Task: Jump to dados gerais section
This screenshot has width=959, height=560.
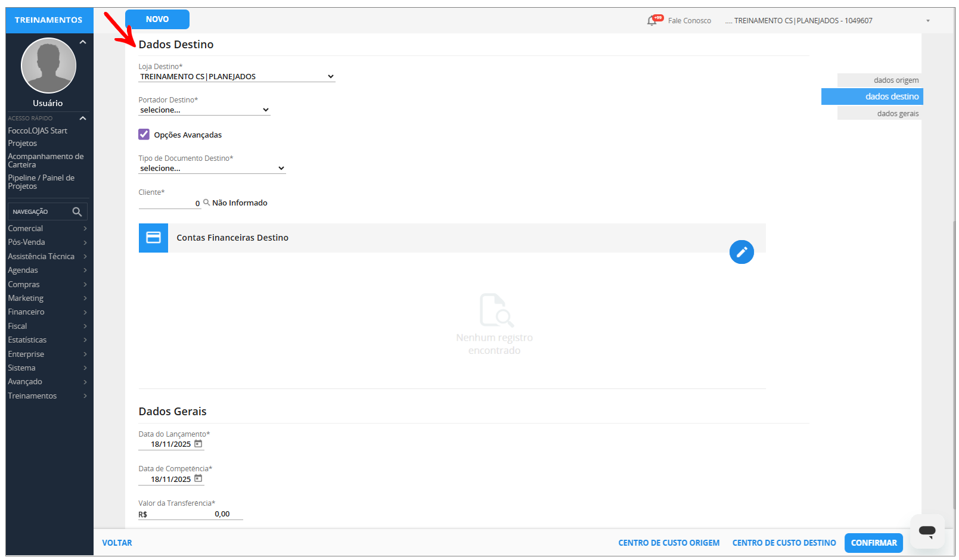Action: 880,114
